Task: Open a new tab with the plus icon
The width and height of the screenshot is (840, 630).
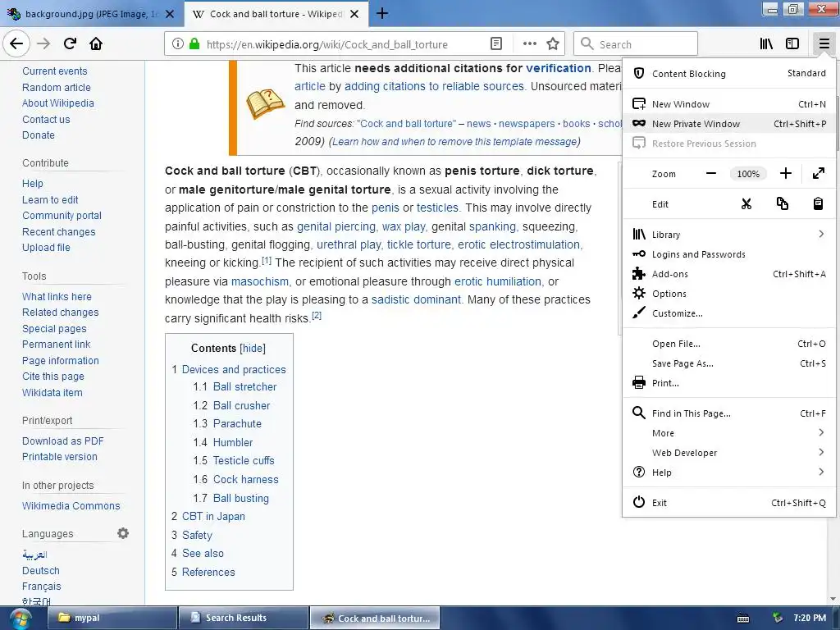Action: (x=382, y=13)
